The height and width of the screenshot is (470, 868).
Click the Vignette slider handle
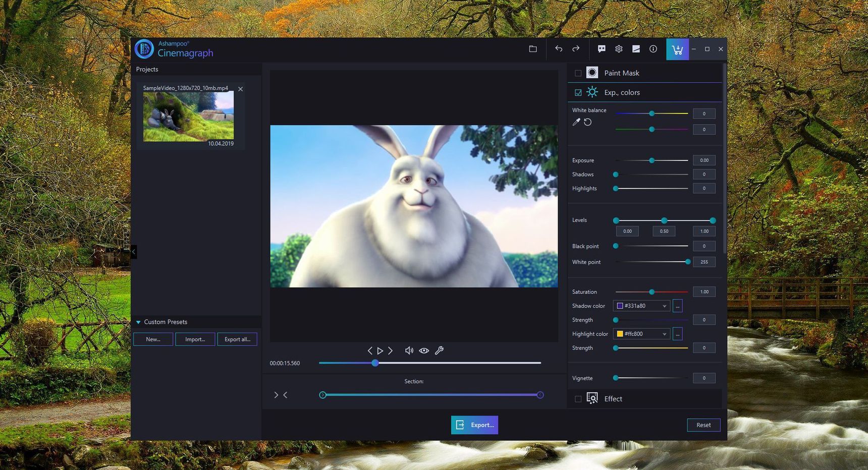[616, 378]
